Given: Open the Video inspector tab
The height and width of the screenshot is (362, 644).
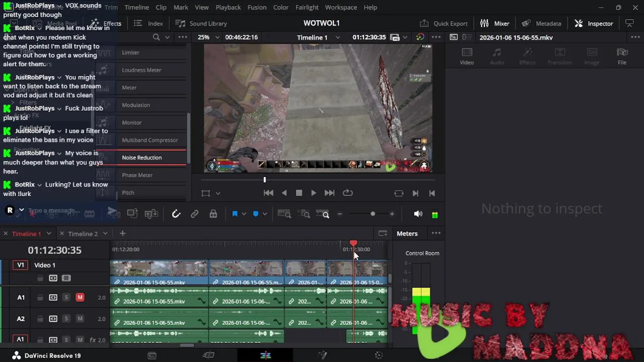Looking at the screenshot, I should [466, 56].
